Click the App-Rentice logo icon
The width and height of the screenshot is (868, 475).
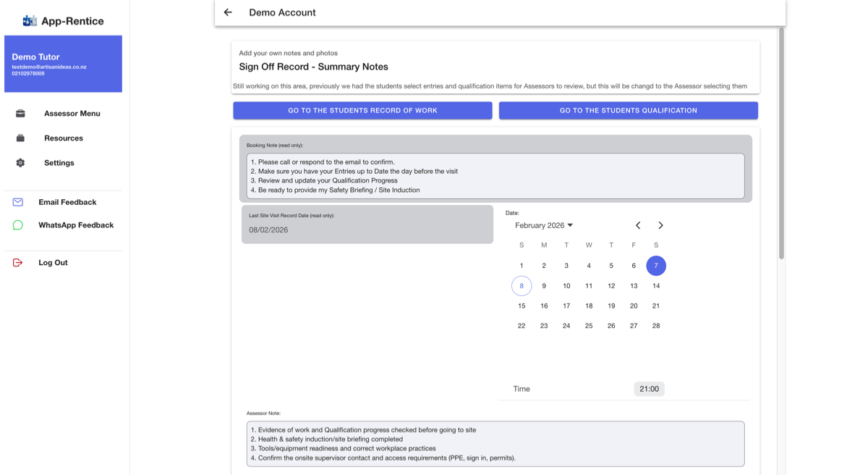tap(30, 21)
